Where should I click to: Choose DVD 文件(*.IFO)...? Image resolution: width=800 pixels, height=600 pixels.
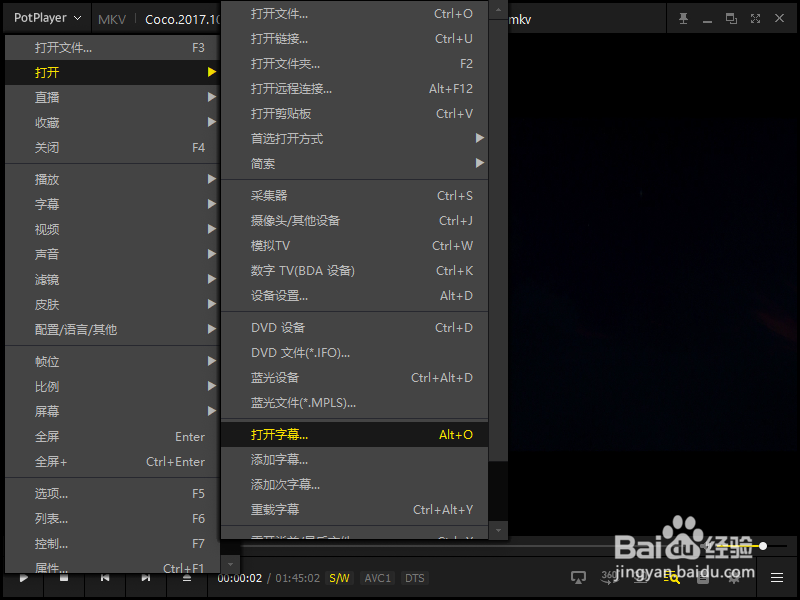355,353
